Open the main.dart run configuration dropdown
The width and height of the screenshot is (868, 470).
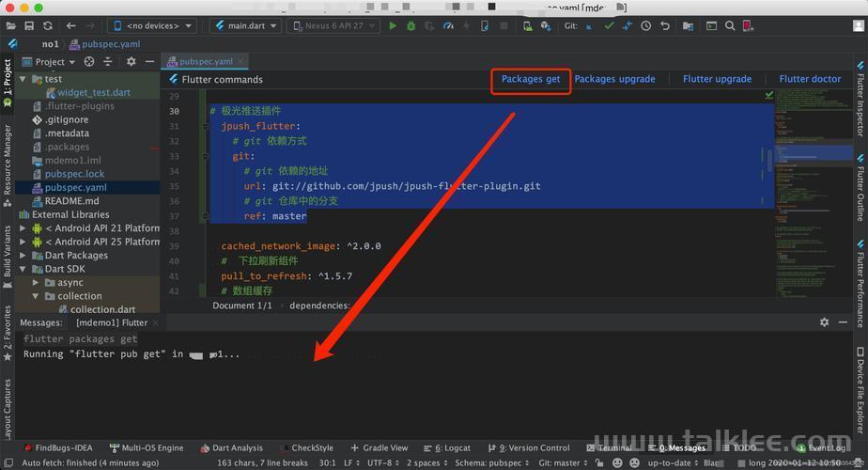tap(246, 25)
